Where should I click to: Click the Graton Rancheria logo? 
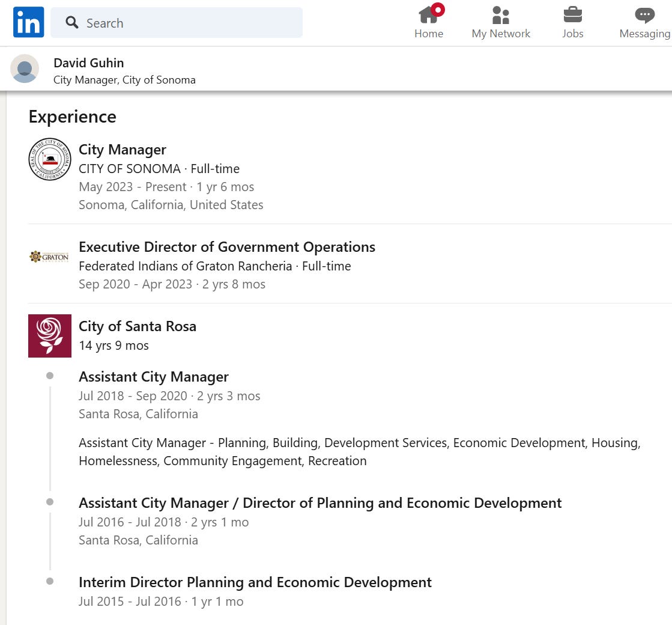(49, 257)
